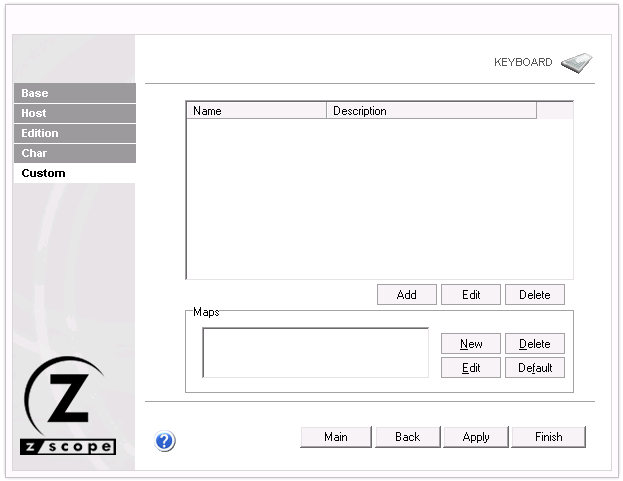Screen dimensions: 623x481
Task: Click Edit button next to Add
Action: (471, 295)
